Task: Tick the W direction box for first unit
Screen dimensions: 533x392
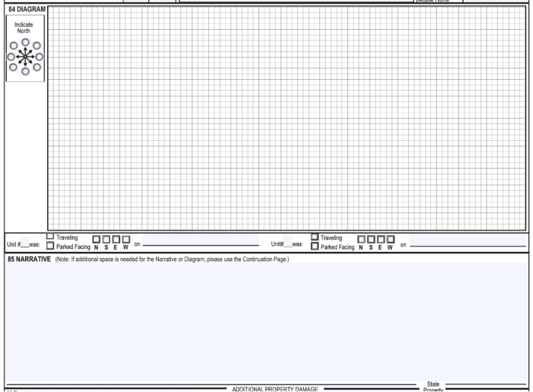Action: point(126,240)
